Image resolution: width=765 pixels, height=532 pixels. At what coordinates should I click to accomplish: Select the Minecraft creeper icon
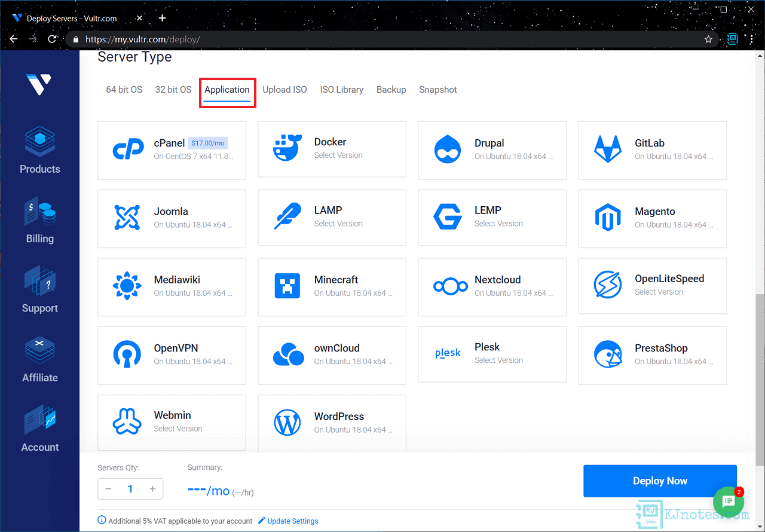coord(287,286)
